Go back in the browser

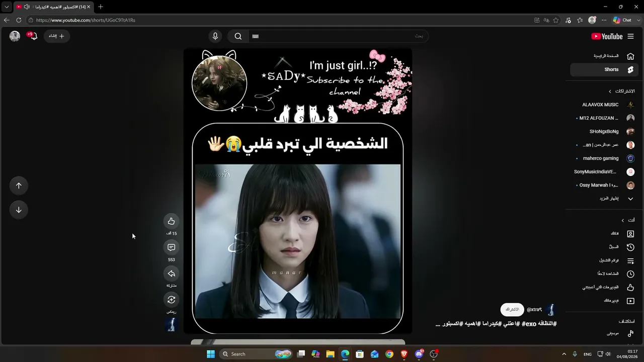coord(7,20)
